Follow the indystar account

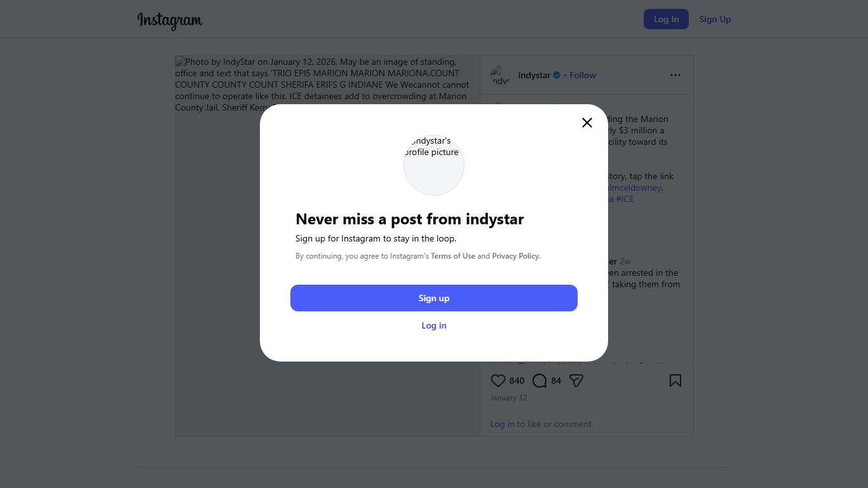[582, 75]
